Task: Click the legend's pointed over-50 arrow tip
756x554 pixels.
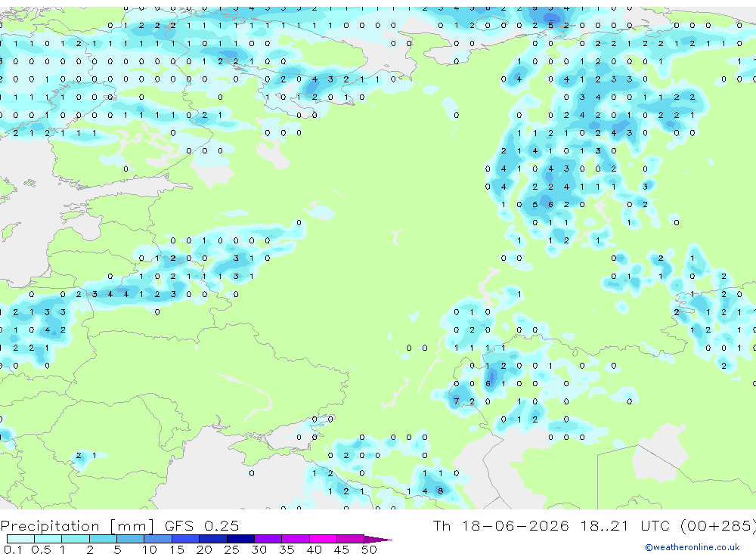Action: [x=379, y=539]
